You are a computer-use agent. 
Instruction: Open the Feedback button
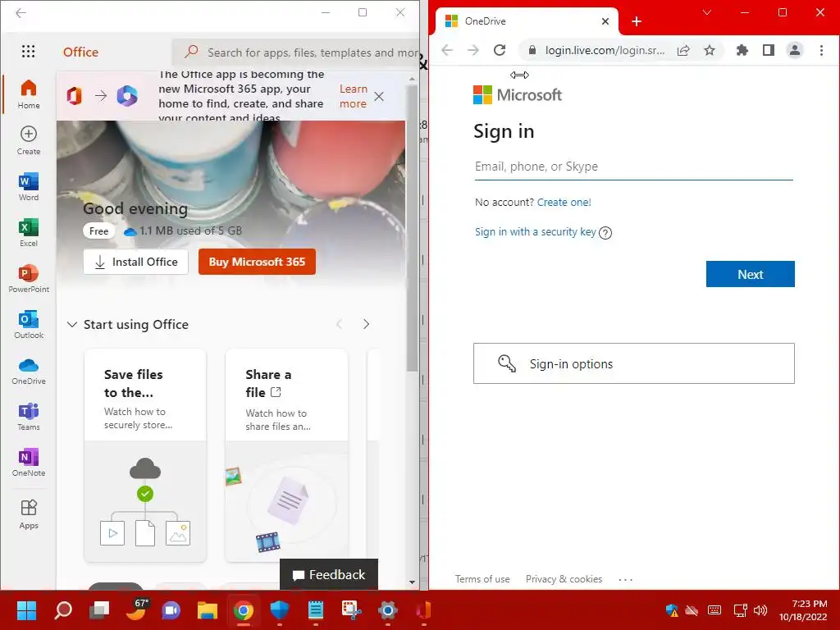pyautogui.click(x=329, y=574)
